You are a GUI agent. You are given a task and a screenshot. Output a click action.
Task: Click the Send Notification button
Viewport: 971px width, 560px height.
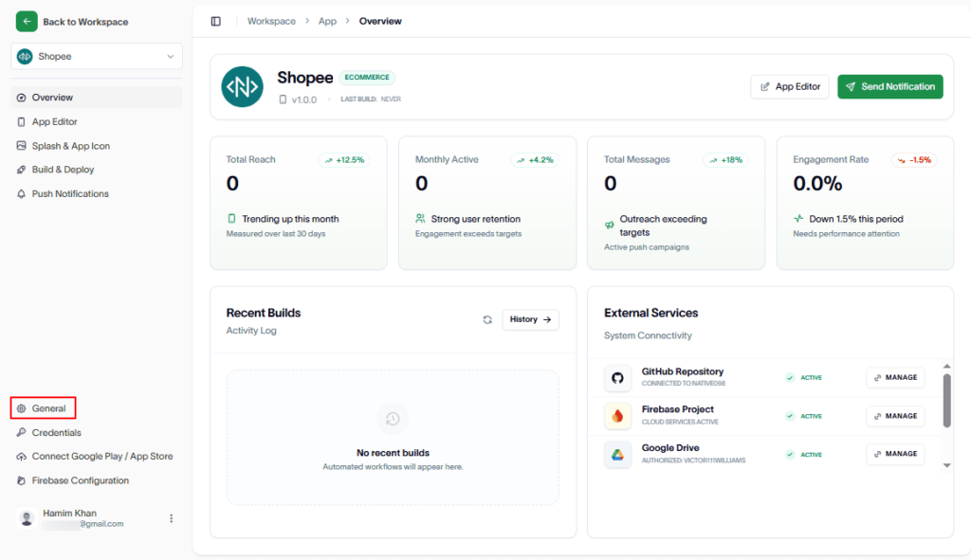[x=889, y=86]
